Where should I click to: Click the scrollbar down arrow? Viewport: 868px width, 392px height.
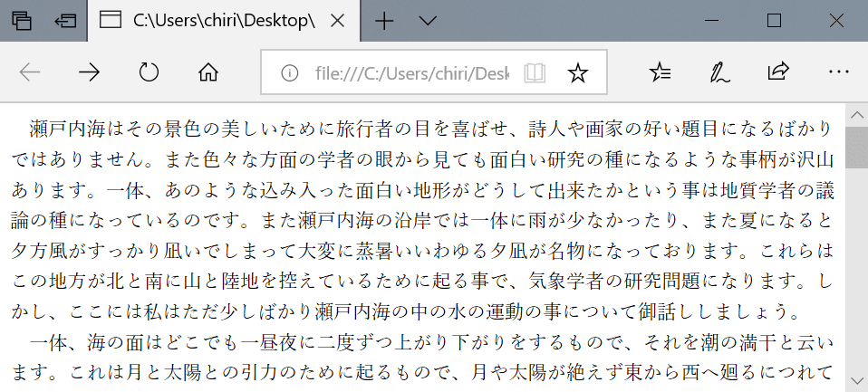coord(857,381)
